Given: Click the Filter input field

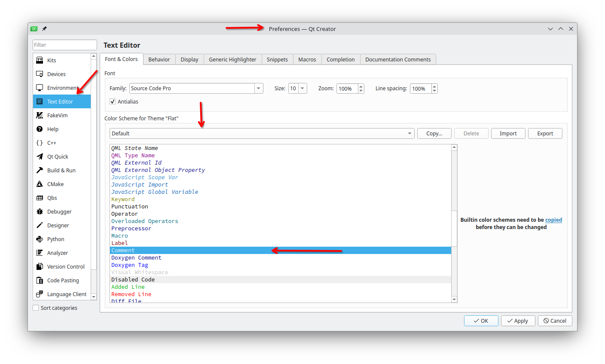Looking at the screenshot, I should tap(65, 45).
